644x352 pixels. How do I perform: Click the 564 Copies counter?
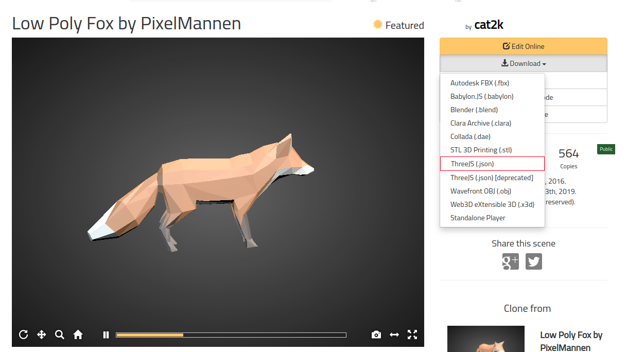pyautogui.click(x=568, y=158)
